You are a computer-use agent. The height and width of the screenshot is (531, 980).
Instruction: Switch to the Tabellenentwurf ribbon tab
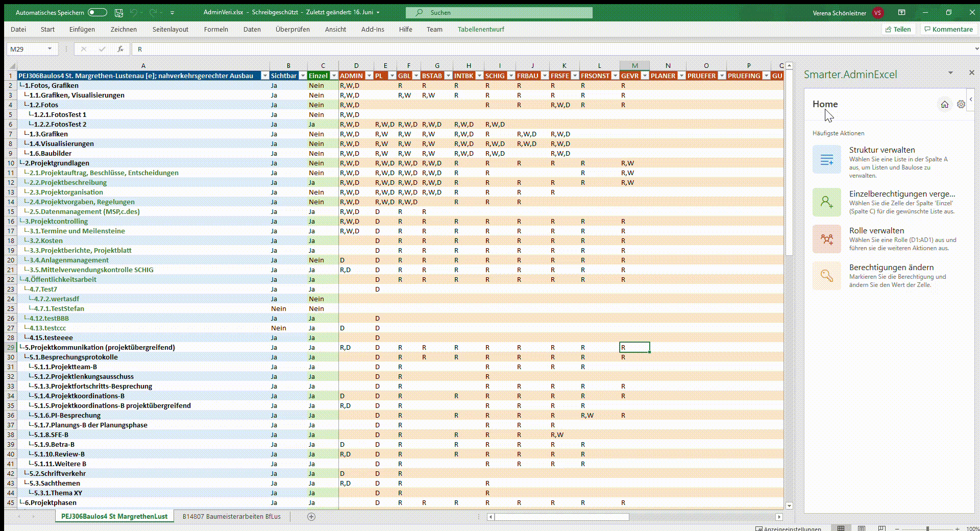point(480,29)
